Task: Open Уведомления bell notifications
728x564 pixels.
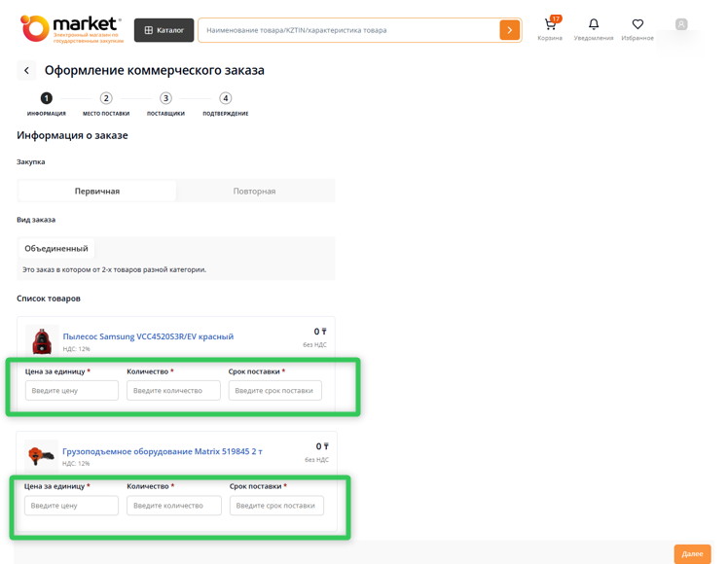Action: pos(594,27)
